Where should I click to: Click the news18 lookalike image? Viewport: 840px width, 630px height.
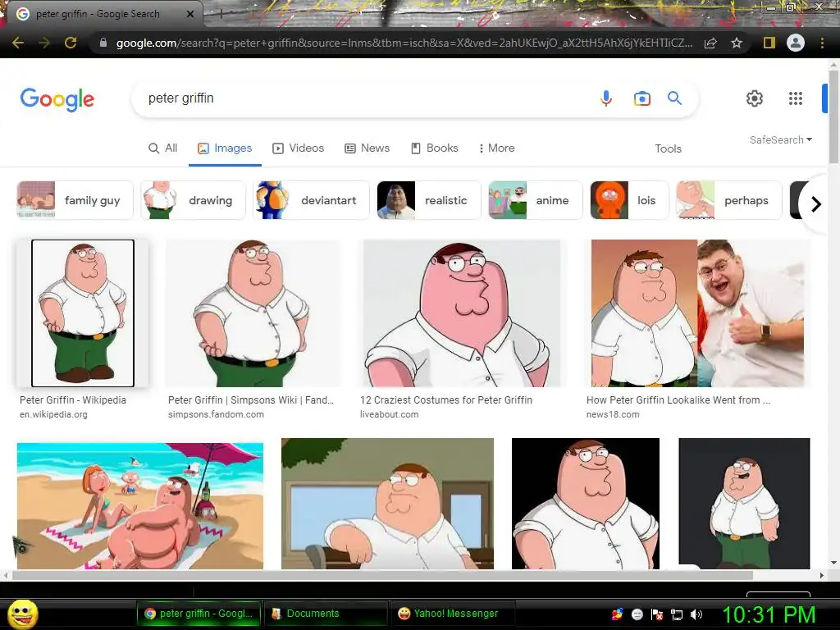(x=697, y=313)
